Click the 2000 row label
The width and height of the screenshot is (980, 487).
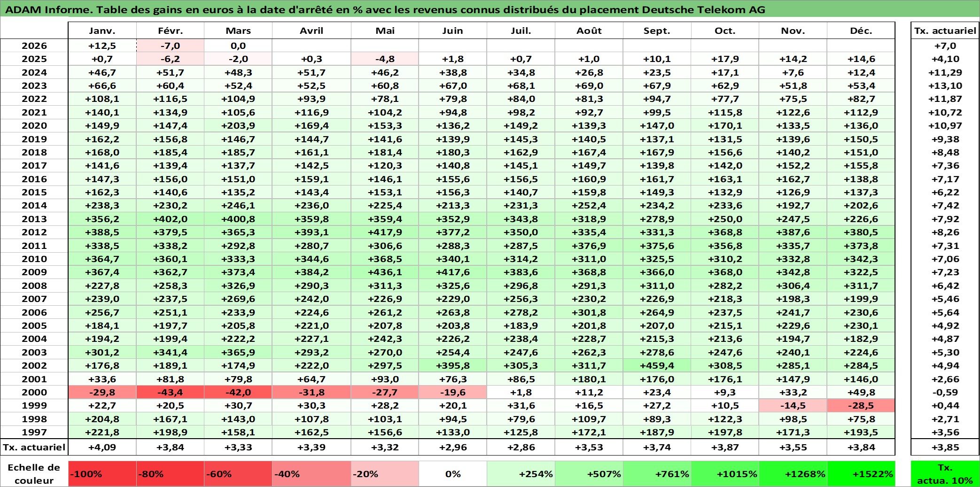point(34,392)
